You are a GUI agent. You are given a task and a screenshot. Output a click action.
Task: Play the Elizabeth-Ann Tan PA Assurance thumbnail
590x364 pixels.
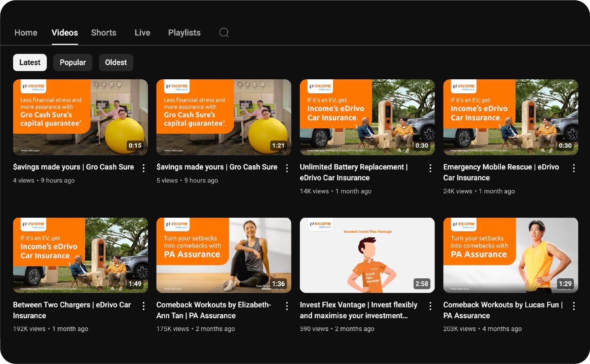pyautogui.click(x=224, y=255)
